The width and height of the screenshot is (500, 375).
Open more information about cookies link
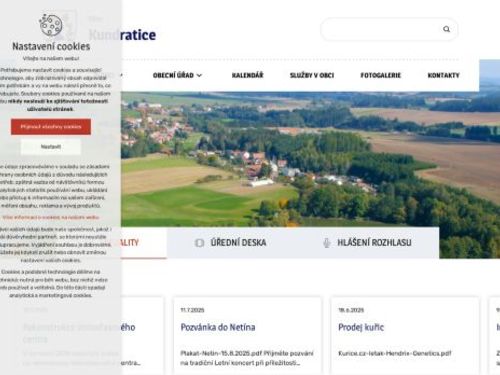(x=51, y=217)
